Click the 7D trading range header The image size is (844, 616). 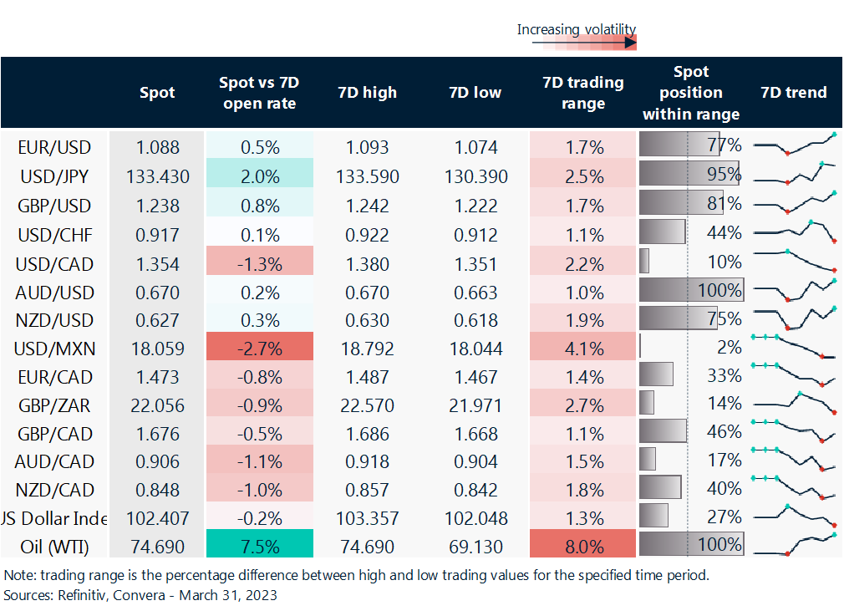(x=583, y=93)
